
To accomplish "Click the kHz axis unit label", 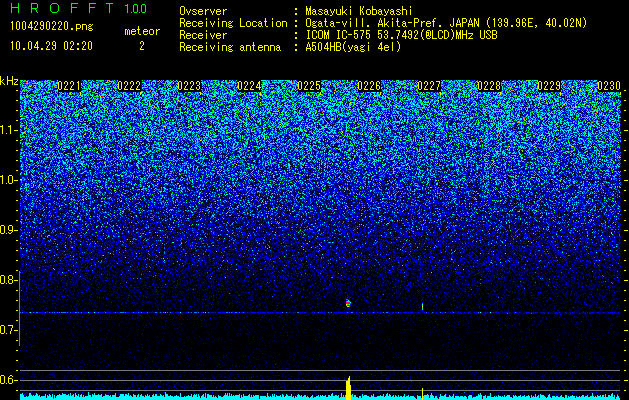I will click(9, 81).
